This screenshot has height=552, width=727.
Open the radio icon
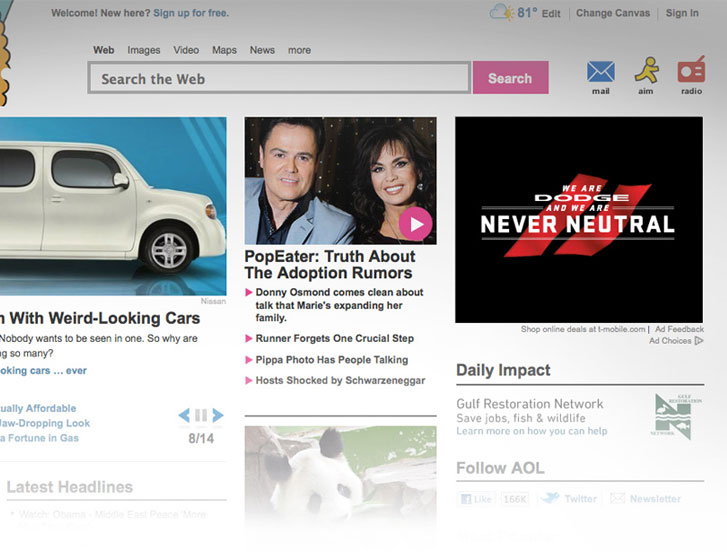point(691,71)
